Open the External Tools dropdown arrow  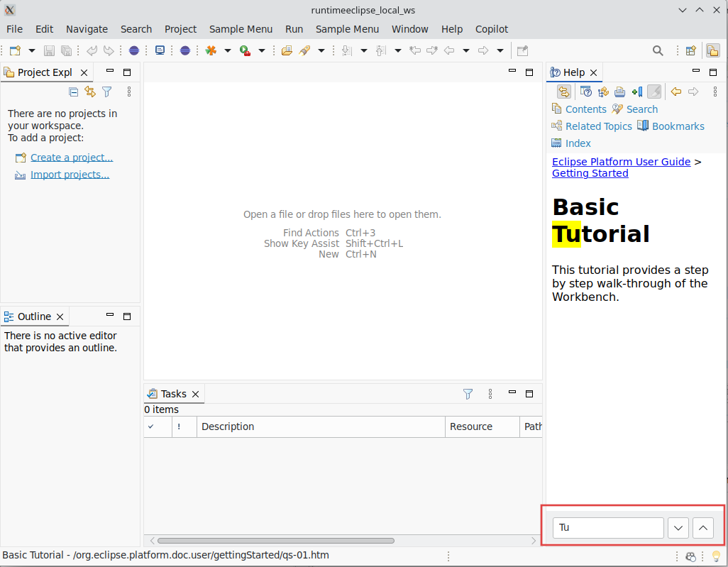point(321,50)
